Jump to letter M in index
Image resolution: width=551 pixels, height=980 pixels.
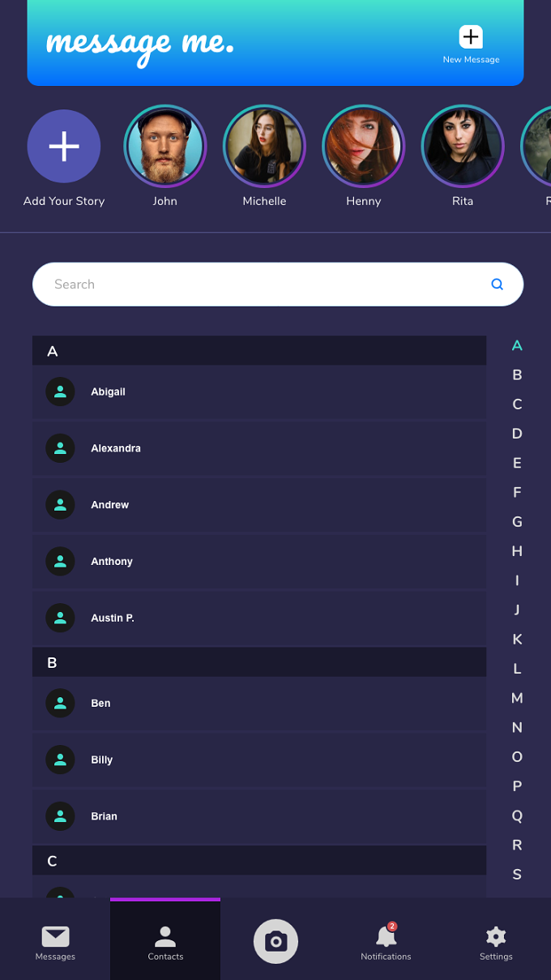click(x=517, y=698)
